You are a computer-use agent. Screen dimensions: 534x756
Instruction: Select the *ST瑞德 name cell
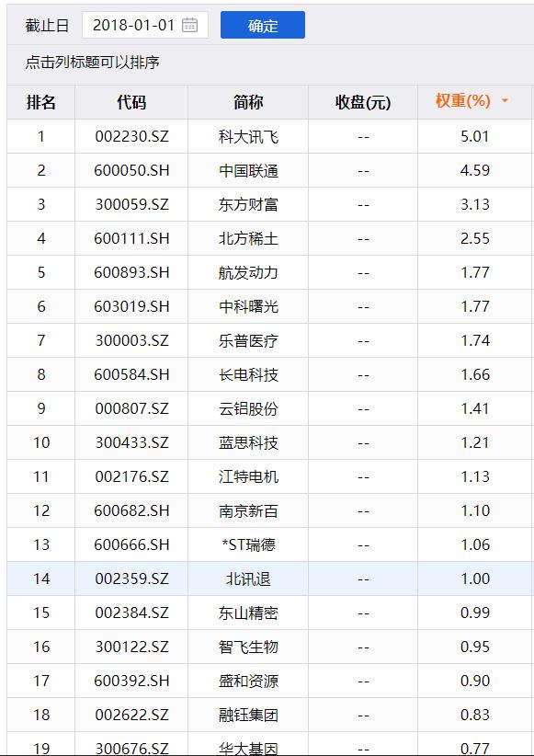point(248,544)
